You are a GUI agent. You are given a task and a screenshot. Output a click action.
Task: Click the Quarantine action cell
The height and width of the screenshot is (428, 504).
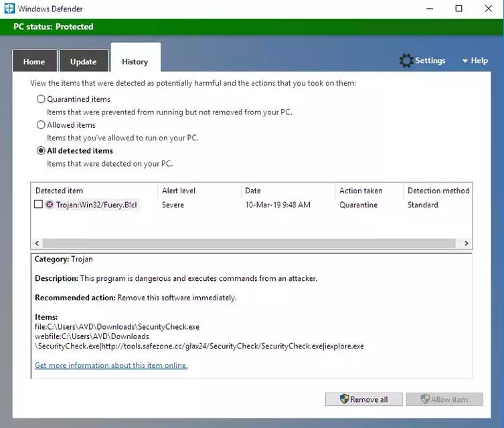click(358, 205)
